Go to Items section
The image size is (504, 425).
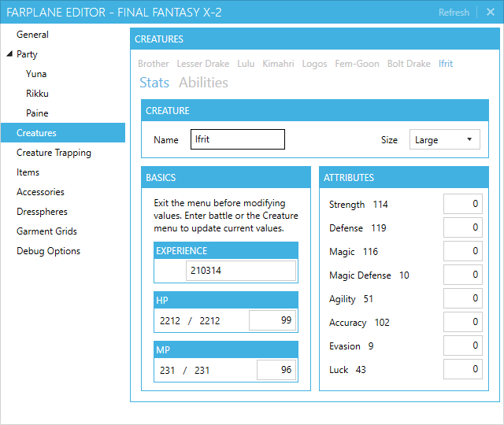point(28,172)
